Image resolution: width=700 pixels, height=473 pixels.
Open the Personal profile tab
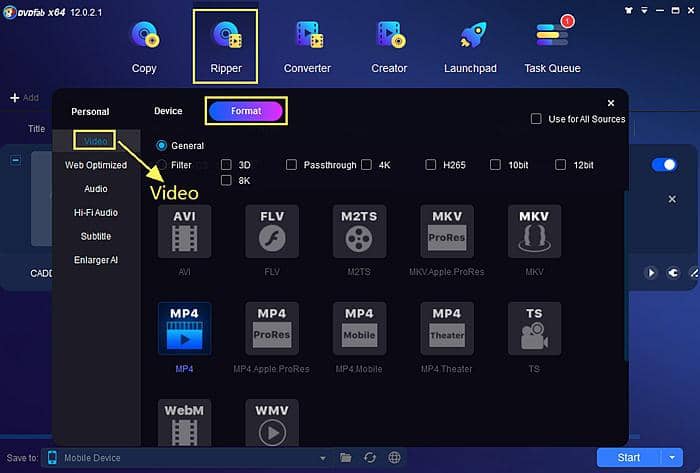point(90,112)
